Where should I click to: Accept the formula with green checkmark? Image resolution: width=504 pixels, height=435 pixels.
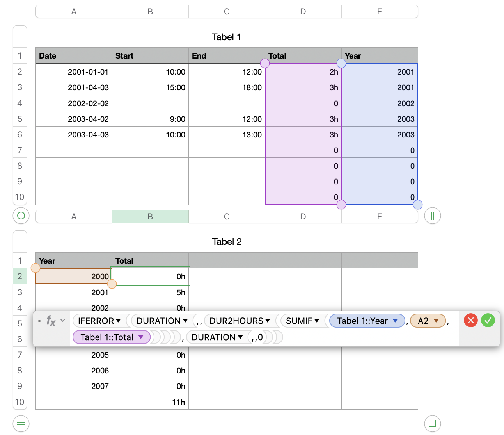pyautogui.click(x=488, y=321)
